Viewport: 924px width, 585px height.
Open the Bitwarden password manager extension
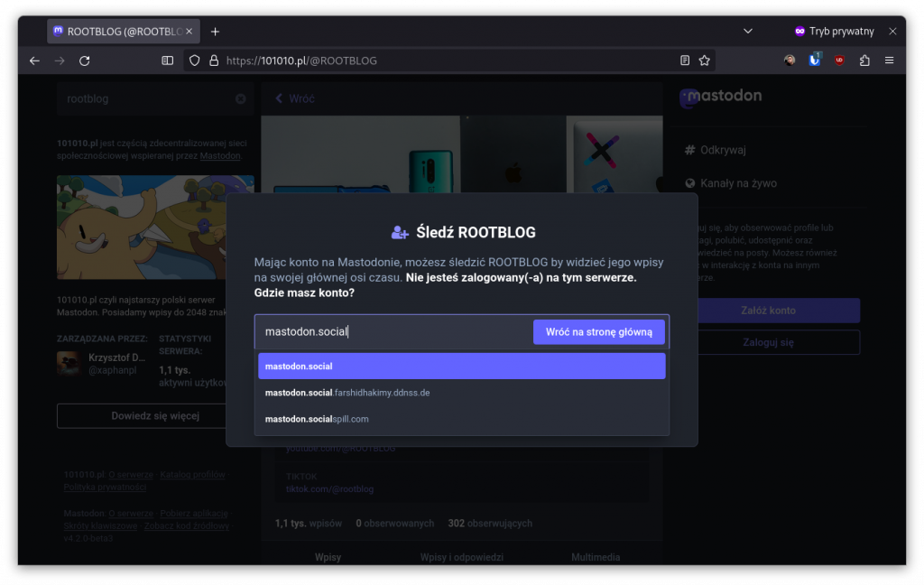tap(816, 60)
